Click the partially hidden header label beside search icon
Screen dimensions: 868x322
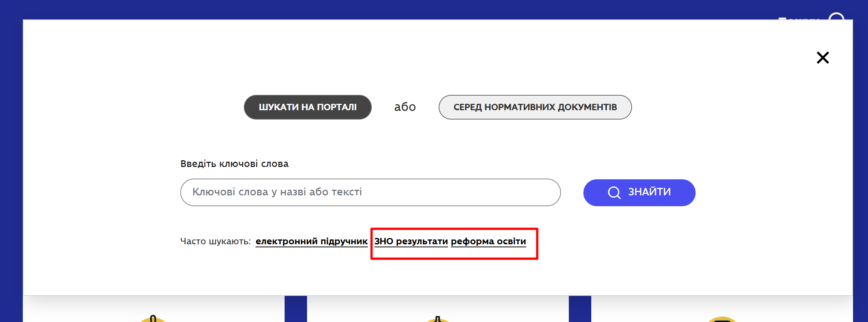[x=800, y=18]
